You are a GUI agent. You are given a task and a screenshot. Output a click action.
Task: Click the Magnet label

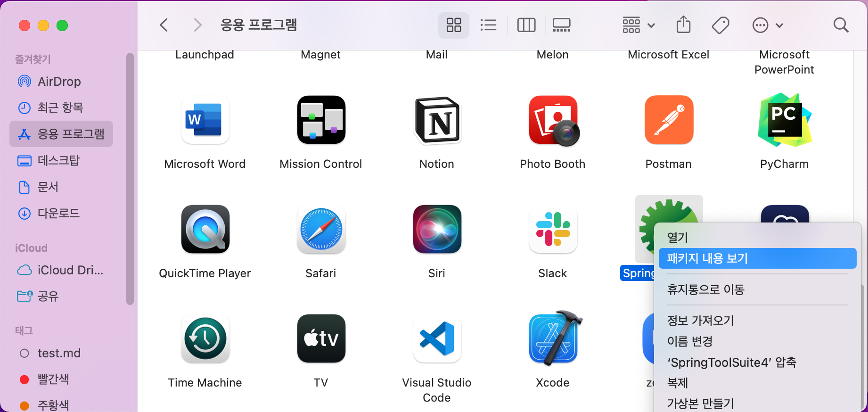pyautogui.click(x=321, y=55)
